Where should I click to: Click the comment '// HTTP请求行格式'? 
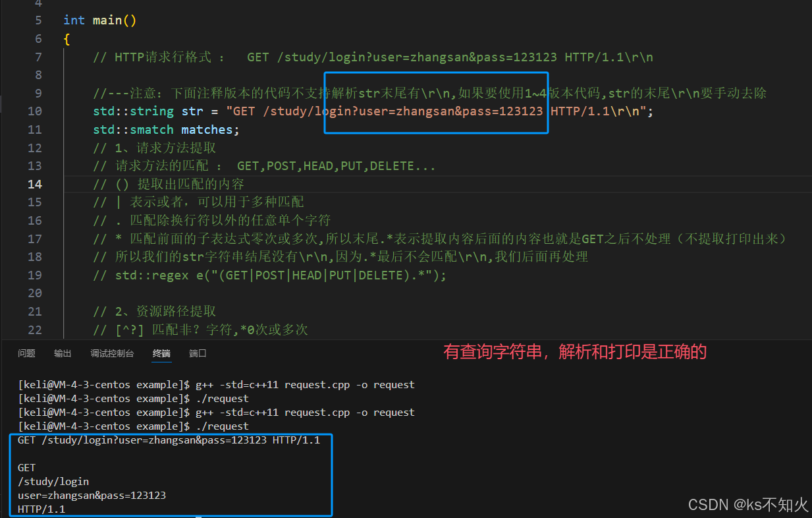pos(373,57)
